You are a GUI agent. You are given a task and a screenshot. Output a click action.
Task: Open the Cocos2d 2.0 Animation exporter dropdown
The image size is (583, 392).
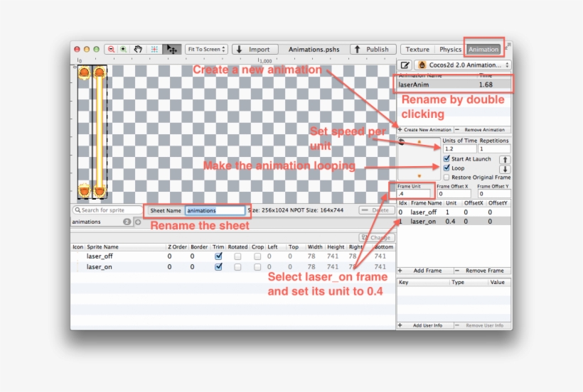click(461, 65)
